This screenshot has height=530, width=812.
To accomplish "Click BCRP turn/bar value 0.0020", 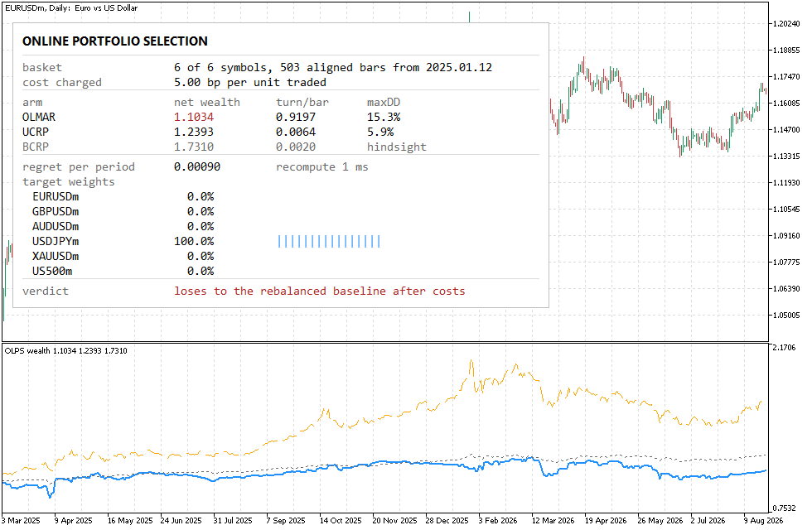I will (x=296, y=147).
